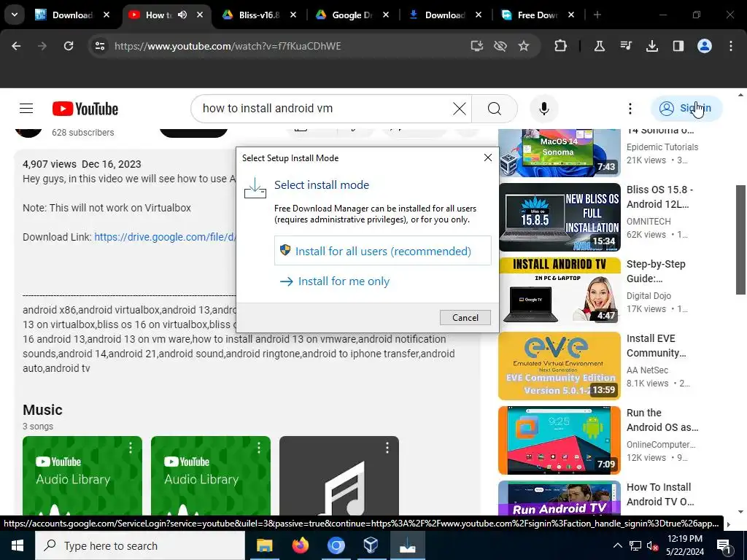Screen dimensions: 747x560
Task: Close the Select Setup Install Mode dialog
Action: [487, 157]
